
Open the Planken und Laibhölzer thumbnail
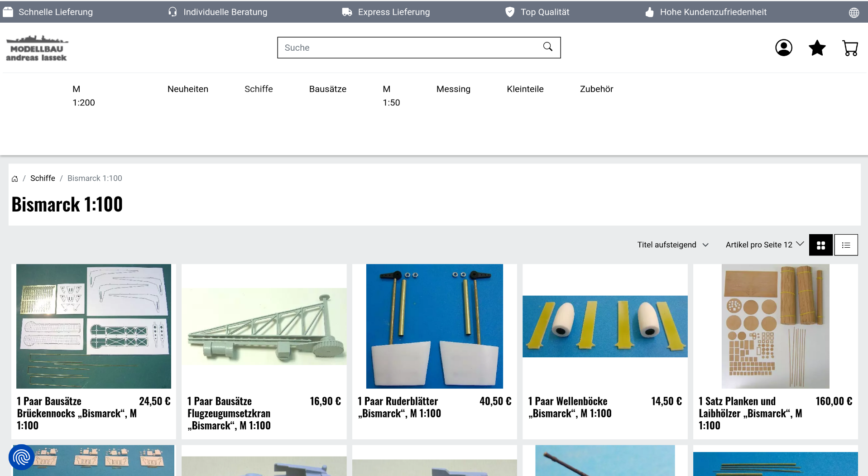pyautogui.click(x=775, y=326)
